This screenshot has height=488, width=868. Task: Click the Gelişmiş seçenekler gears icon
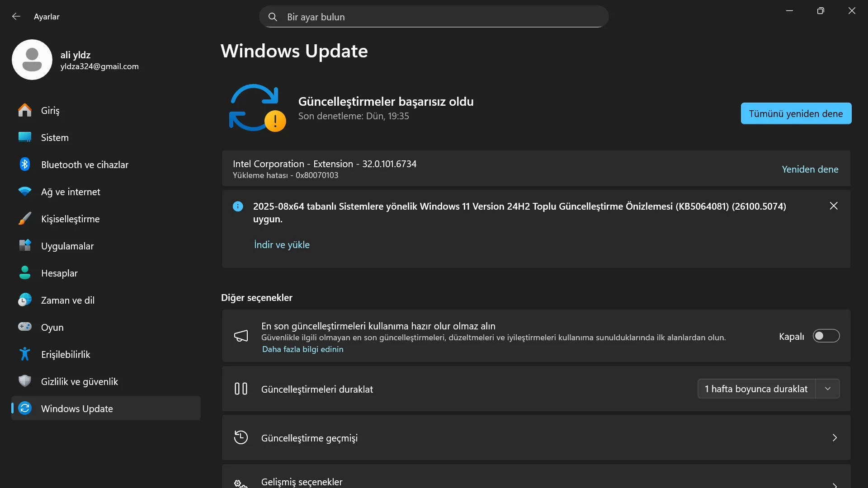pyautogui.click(x=241, y=483)
